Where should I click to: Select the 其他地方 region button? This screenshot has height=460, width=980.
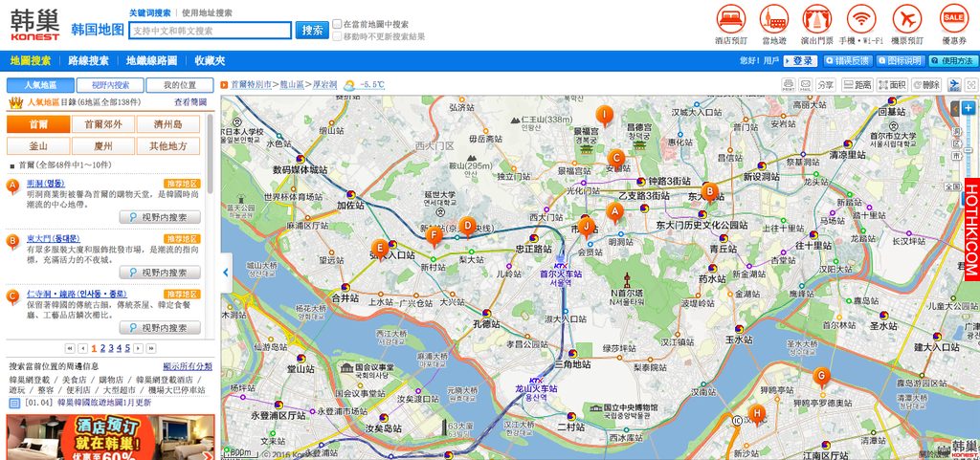[x=168, y=146]
